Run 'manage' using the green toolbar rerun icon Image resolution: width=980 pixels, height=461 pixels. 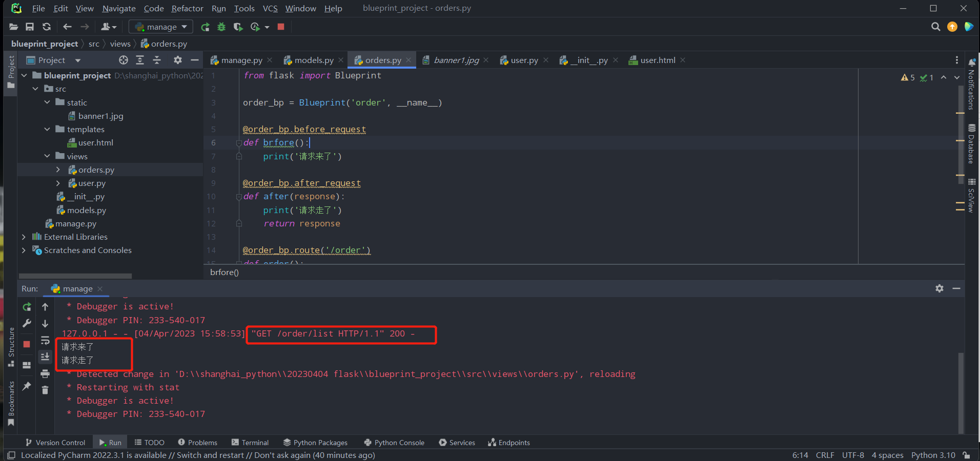coord(205,27)
